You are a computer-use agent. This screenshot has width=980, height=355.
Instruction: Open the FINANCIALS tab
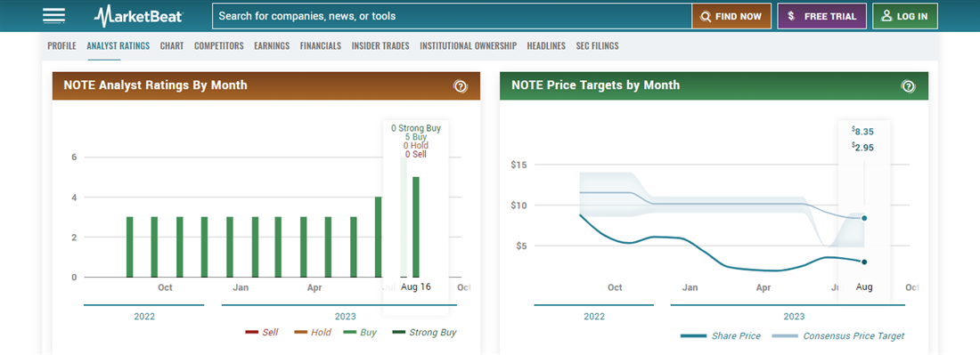coord(321,45)
